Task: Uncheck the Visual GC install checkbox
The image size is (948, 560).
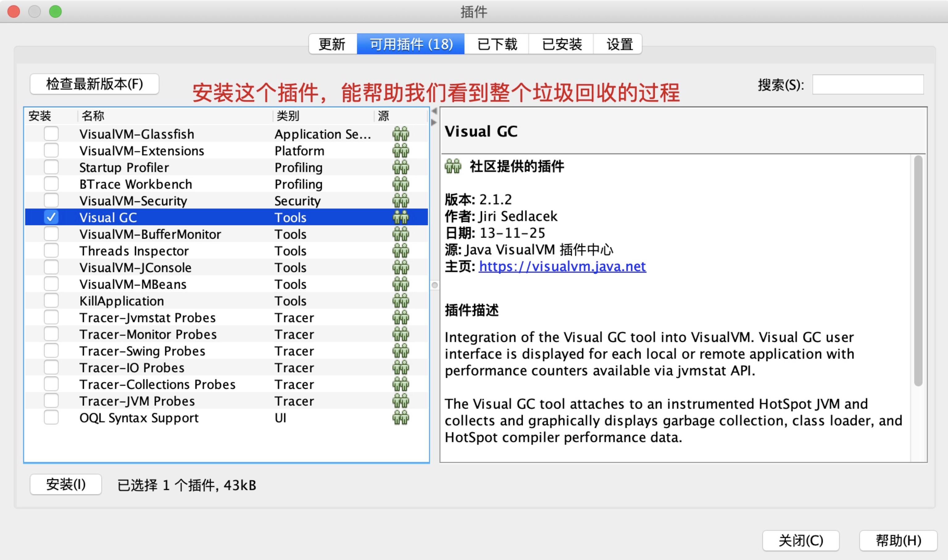Action: (51, 217)
